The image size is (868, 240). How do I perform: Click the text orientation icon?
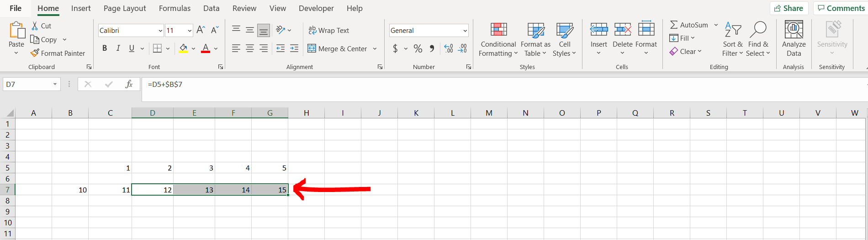point(281,30)
